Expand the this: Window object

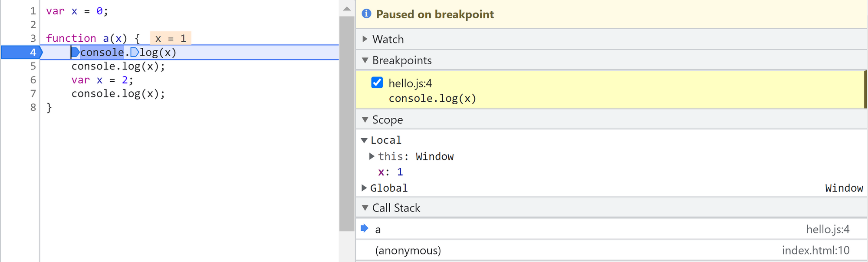click(x=372, y=156)
